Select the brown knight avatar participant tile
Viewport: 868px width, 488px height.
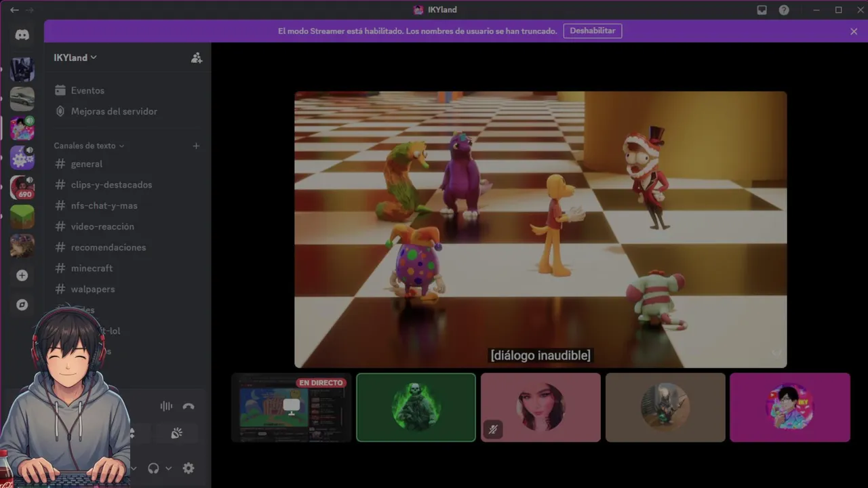point(665,407)
